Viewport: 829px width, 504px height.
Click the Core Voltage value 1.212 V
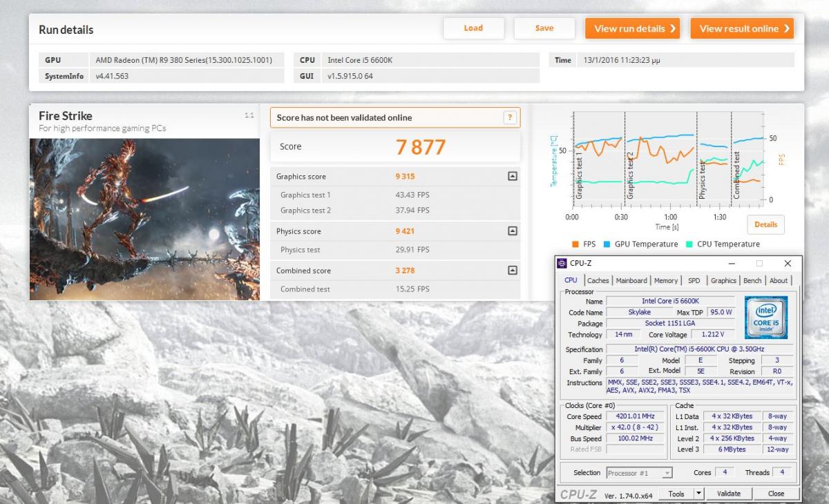[x=712, y=334]
